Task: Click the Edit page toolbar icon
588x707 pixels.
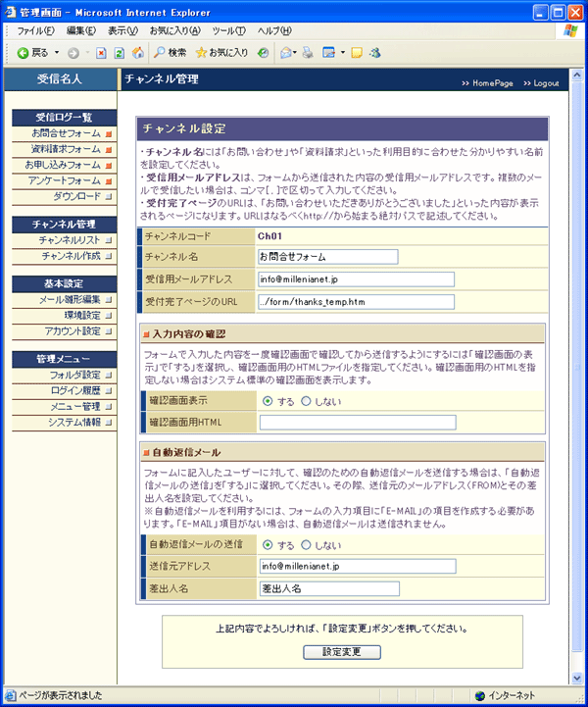Action: [329, 53]
